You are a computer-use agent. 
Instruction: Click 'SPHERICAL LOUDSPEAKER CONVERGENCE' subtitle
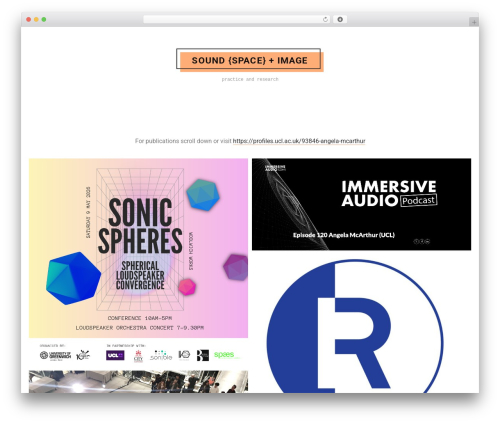[140, 275]
